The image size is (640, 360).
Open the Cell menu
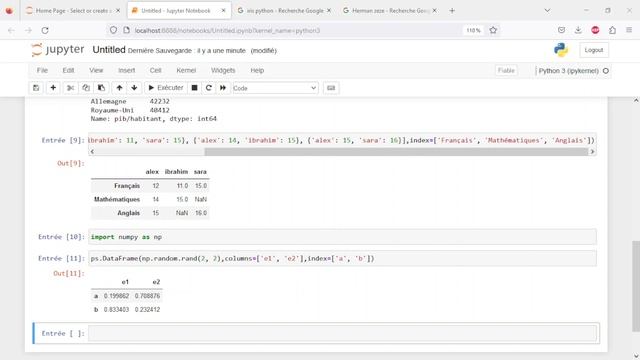click(156, 70)
